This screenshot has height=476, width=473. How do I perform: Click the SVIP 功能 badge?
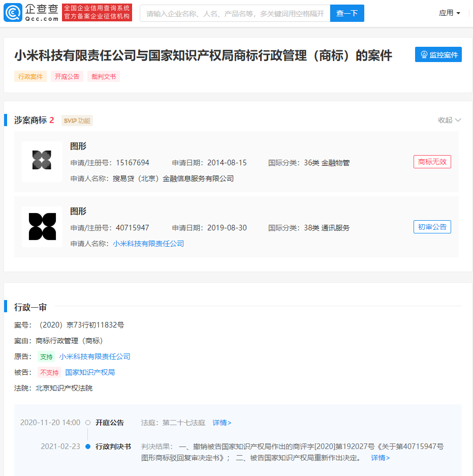click(77, 121)
